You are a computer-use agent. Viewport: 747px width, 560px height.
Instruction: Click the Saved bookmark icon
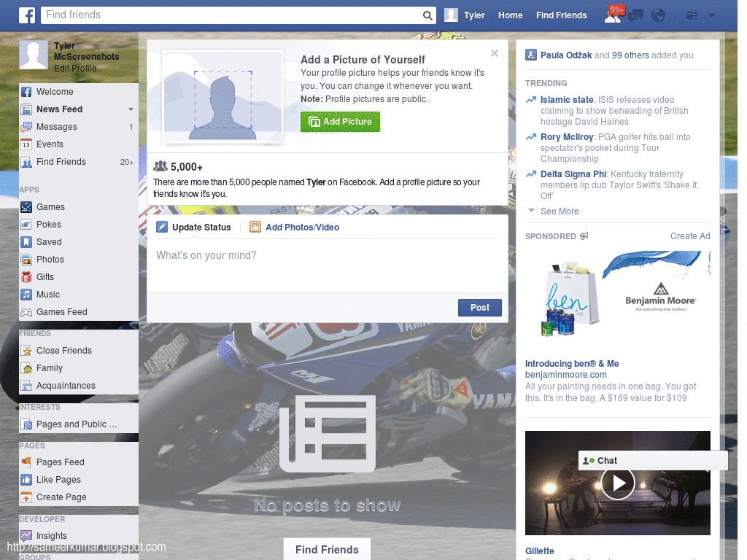tap(26, 242)
